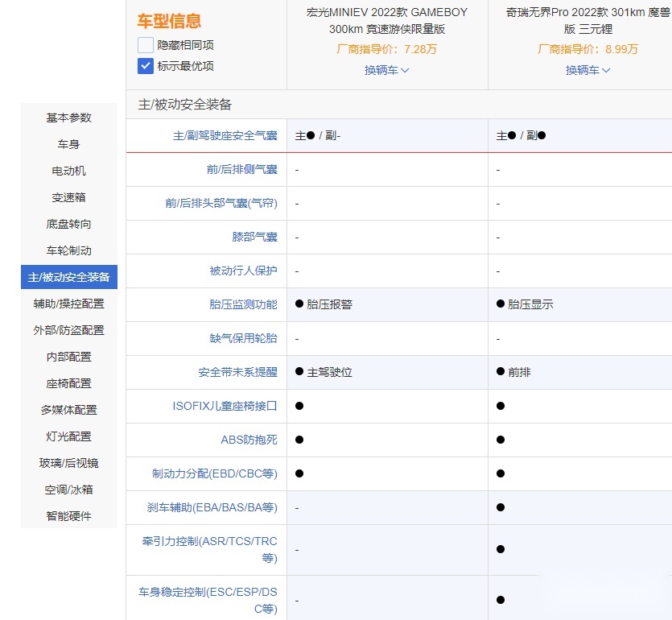
Task: Click the 主/被动安全装备 section header row
Action: coord(399,105)
